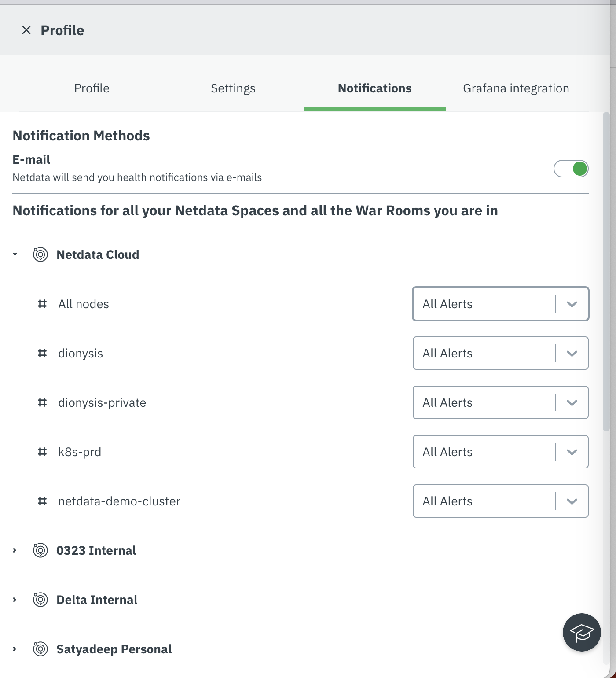Image resolution: width=616 pixels, height=678 pixels.
Task: Click the Netdata Cloud space icon
Action: pos(40,254)
